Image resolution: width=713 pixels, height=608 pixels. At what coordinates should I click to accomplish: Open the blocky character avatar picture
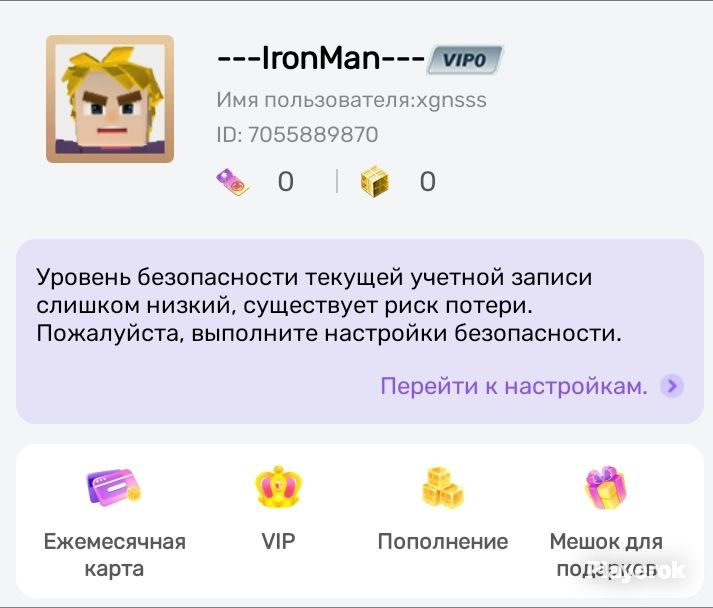tap(110, 99)
